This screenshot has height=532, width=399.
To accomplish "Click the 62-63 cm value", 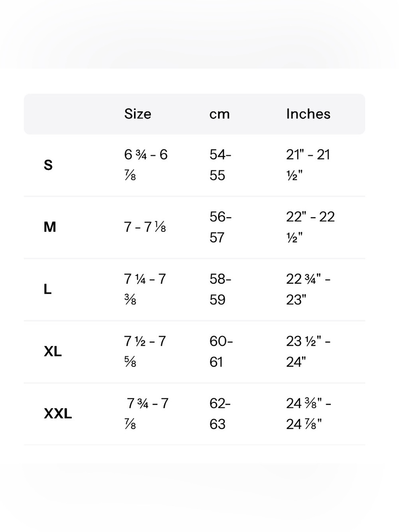I will click(220, 414).
